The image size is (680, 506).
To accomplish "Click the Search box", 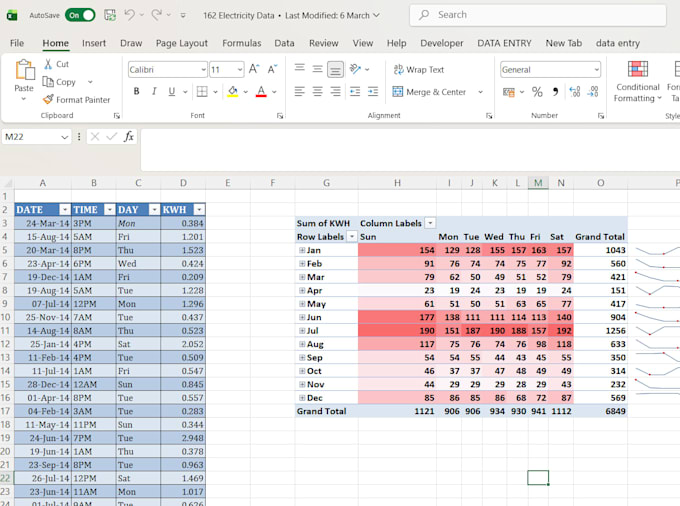I will [538, 15].
